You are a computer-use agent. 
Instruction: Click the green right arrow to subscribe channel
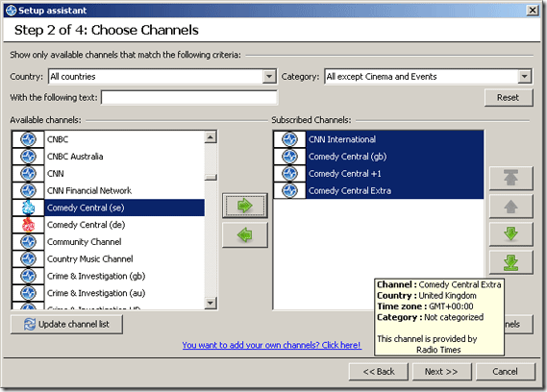point(245,206)
